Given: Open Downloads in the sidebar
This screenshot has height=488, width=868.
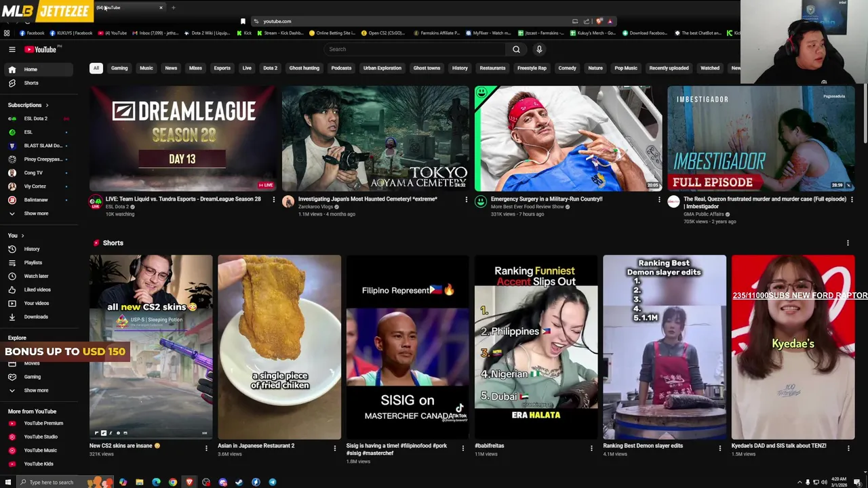Looking at the screenshot, I should pyautogui.click(x=38, y=317).
